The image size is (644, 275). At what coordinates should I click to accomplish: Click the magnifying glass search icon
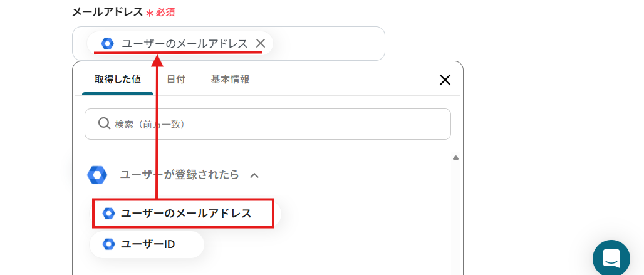pos(104,124)
